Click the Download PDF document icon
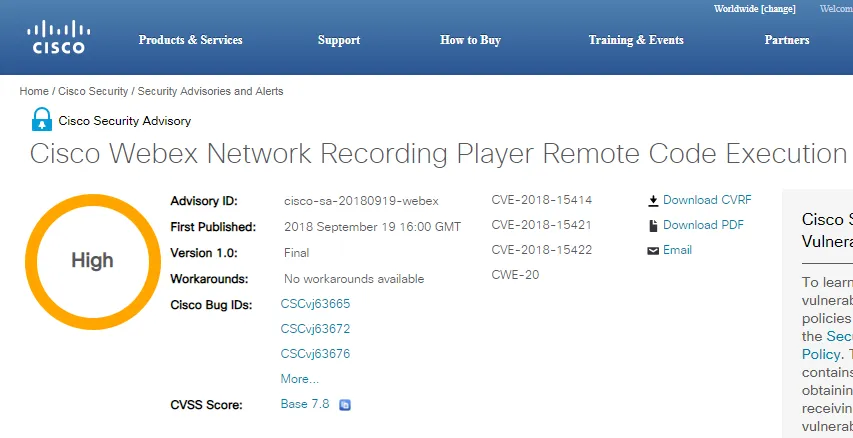This screenshot has height=438, width=853. 653,226
